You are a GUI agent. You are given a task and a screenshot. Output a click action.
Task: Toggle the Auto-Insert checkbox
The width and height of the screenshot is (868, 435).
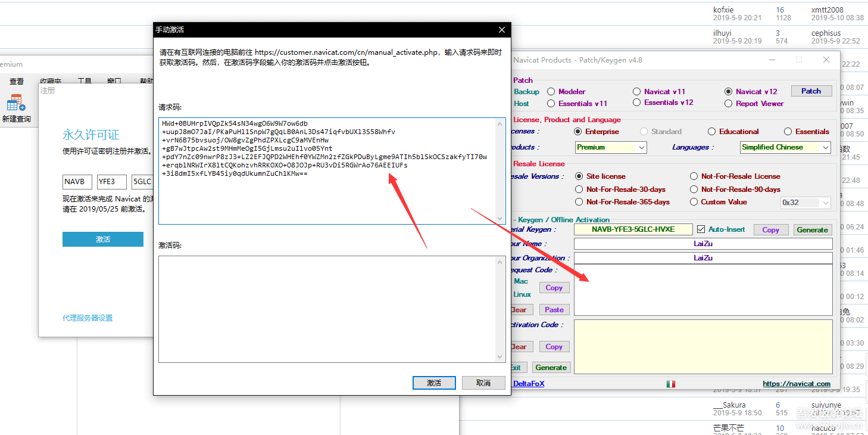click(701, 229)
